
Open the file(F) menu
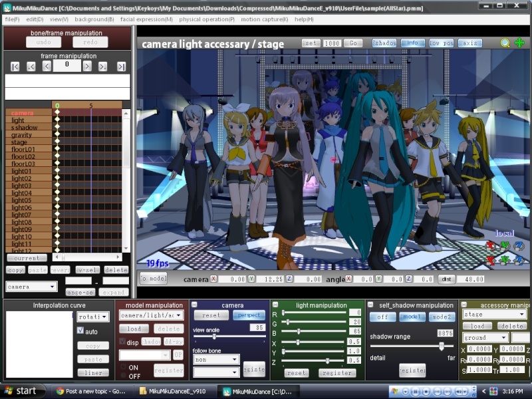12,19
